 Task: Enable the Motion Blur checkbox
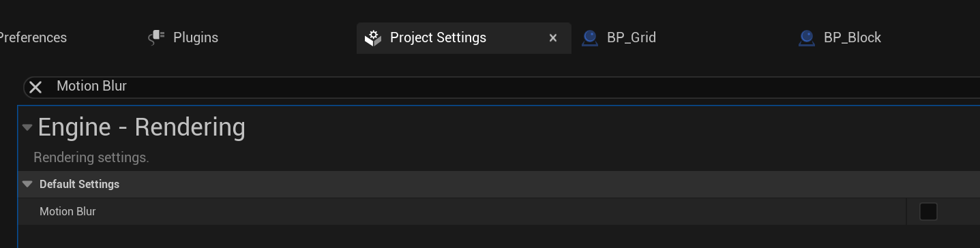point(928,212)
